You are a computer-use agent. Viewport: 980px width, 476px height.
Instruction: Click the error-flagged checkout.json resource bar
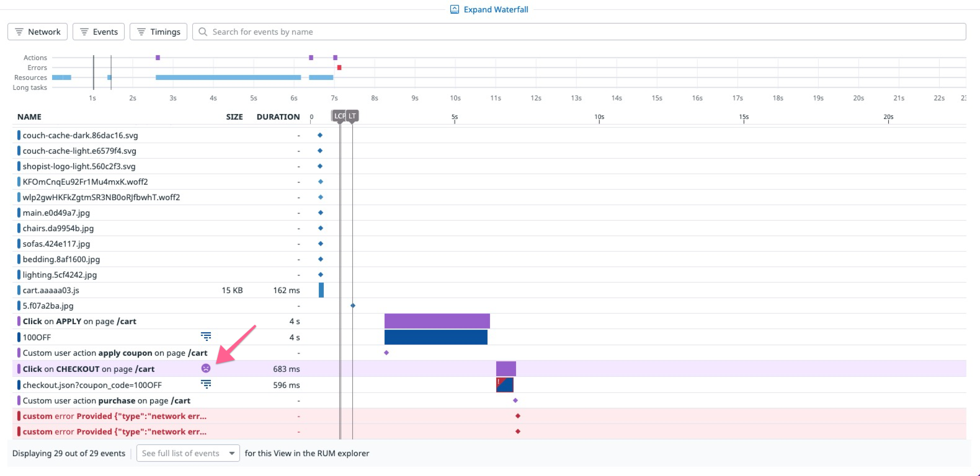[x=504, y=385]
